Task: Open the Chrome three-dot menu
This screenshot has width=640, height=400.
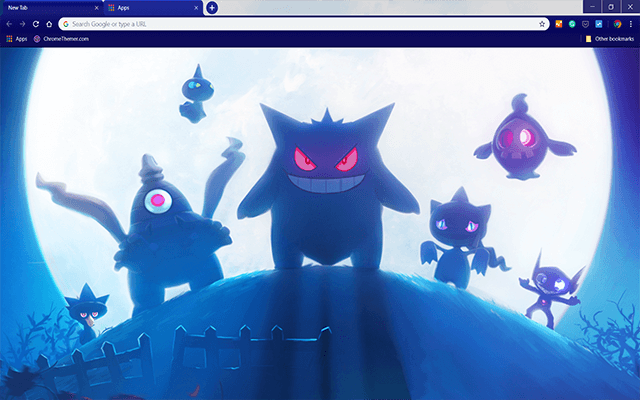Action: pyautogui.click(x=631, y=24)
